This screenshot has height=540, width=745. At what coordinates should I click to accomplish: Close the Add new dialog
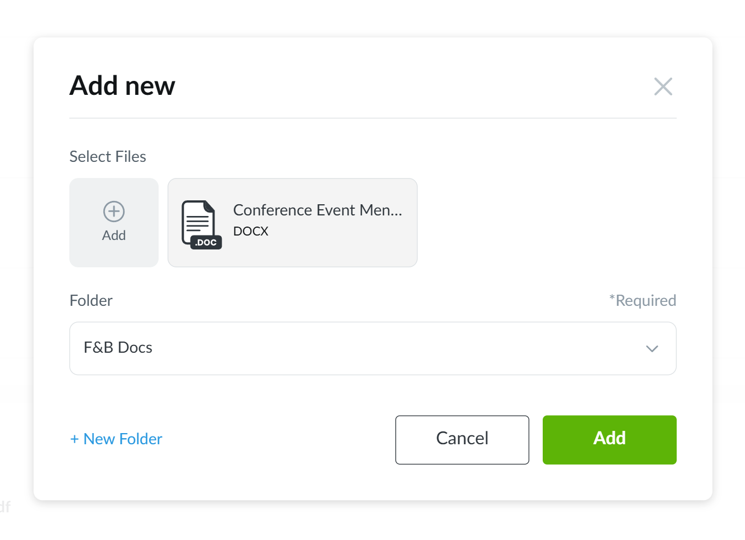663,87
